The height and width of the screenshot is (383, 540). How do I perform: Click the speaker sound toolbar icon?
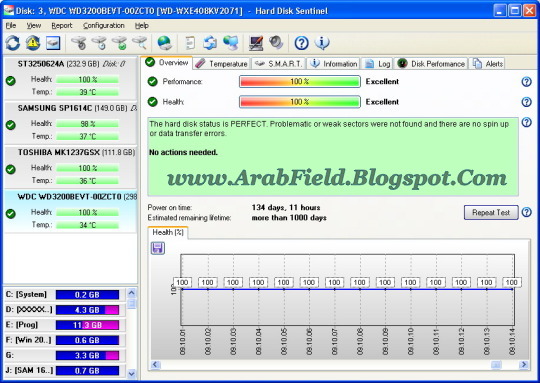click(x=276, y=43)
